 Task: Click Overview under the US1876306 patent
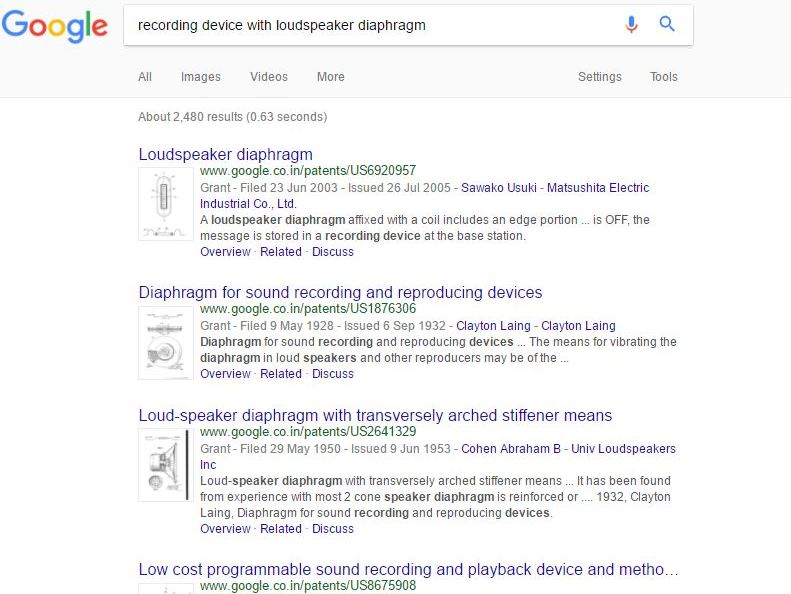[225, 374]
